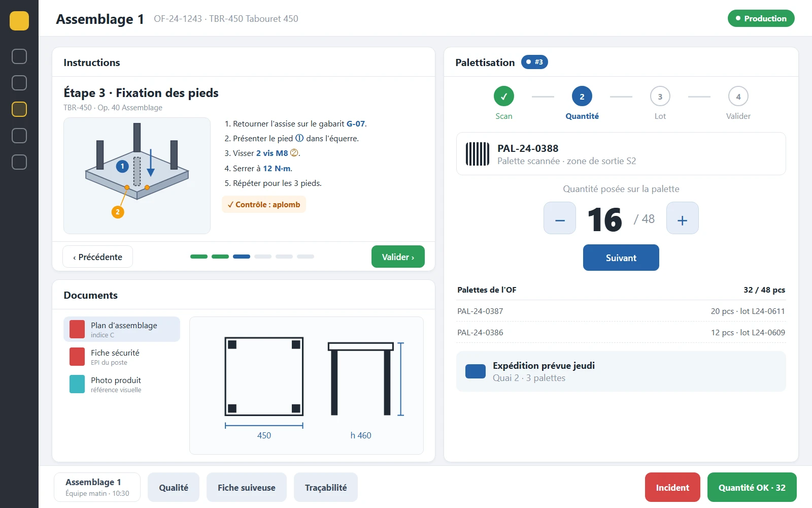Click the stool plan drawing preview
This screenshot has width=812, height=508.
[307, 386]
